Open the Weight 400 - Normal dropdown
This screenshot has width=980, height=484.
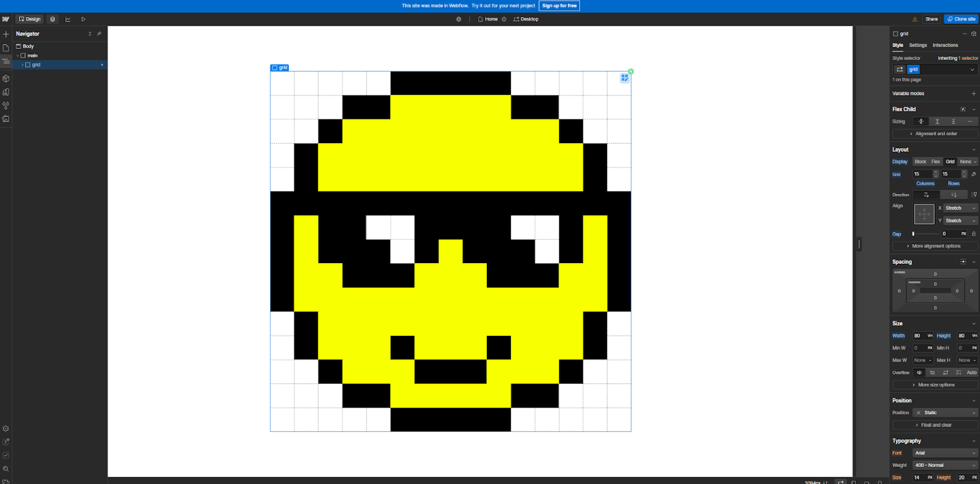(x=945, y=465)
